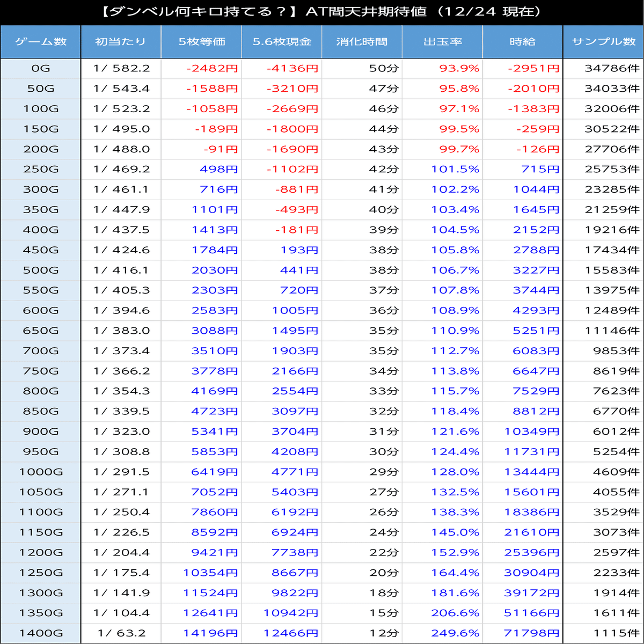Click the 498円 value
The height and width of the screenshot is (644, 644).
coord(219,170)
